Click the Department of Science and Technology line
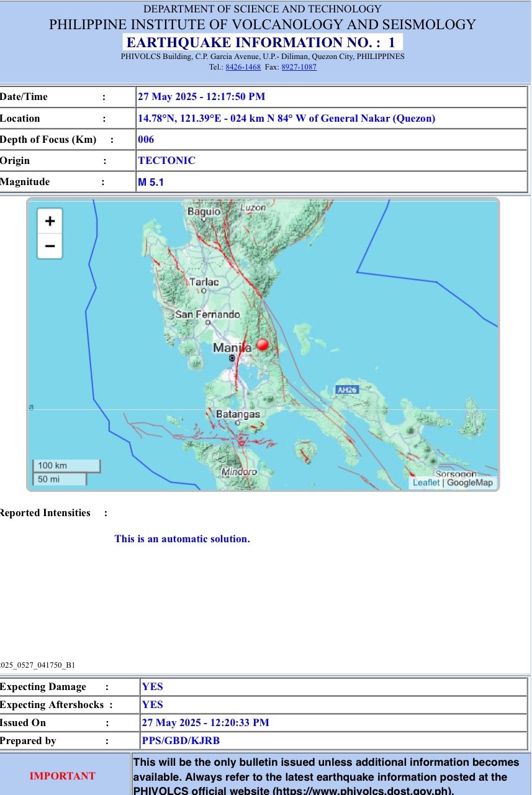The image size is (532, 795). coord(263,9)
